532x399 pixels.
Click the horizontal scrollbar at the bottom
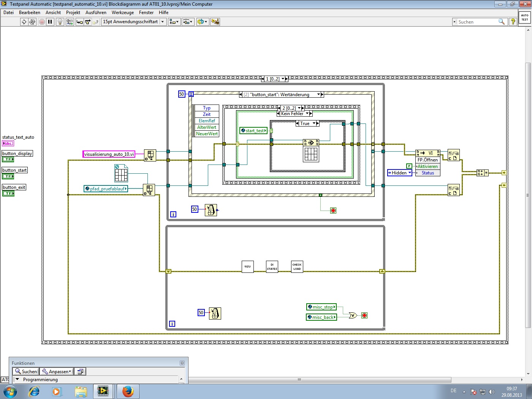[299, 380]
